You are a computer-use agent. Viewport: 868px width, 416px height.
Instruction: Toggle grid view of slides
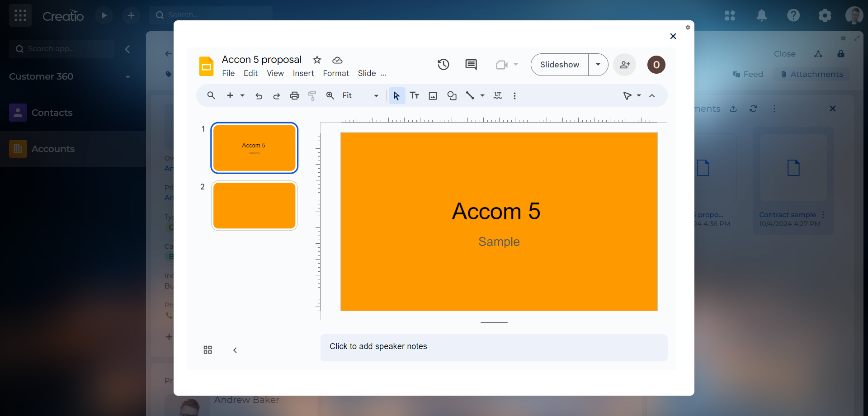point(208,350)
